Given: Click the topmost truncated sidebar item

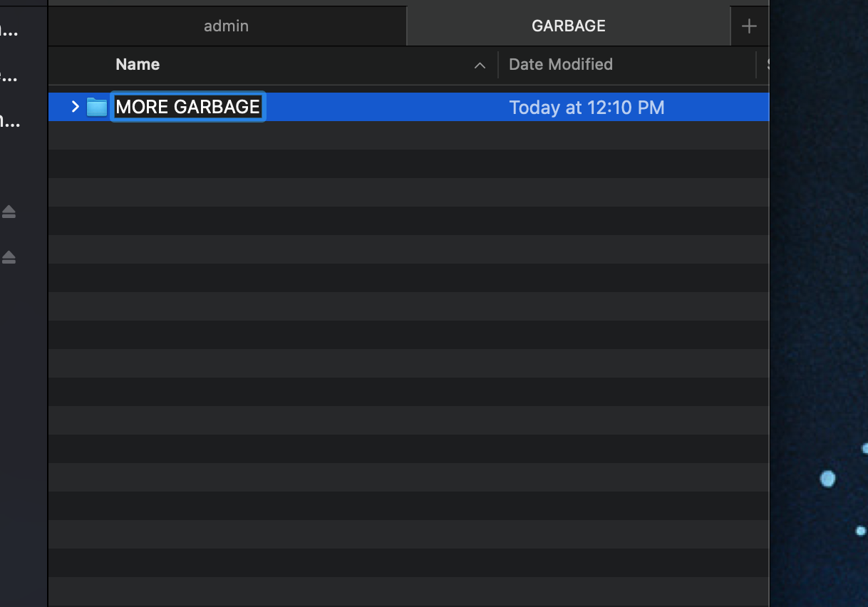Looking at the screenshot, I should click(9, 31).
